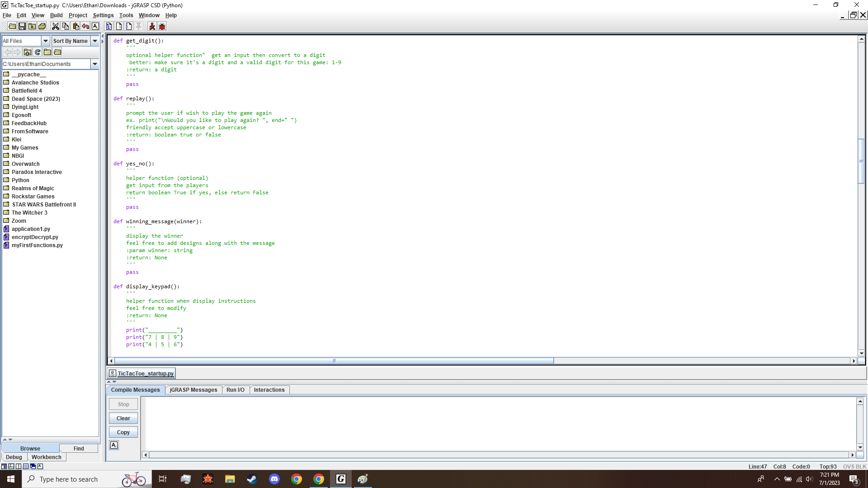Expand the directory path dropdown

(95, 64)
